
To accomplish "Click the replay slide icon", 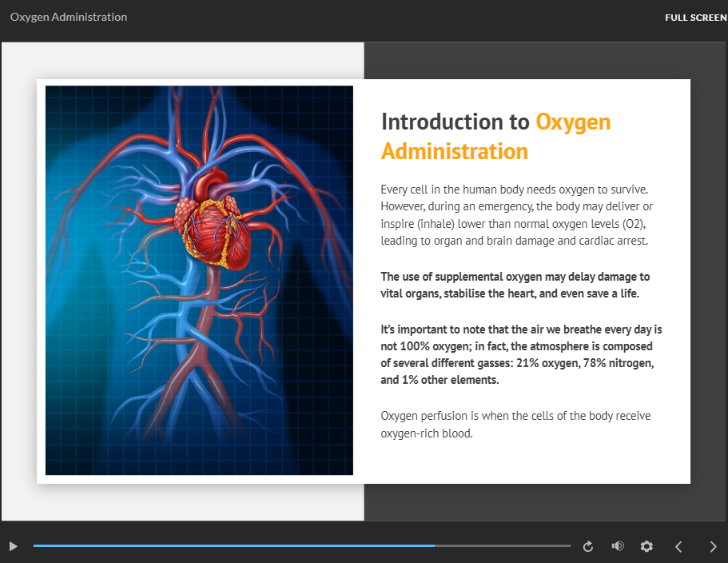I will [x=588, y=546].
